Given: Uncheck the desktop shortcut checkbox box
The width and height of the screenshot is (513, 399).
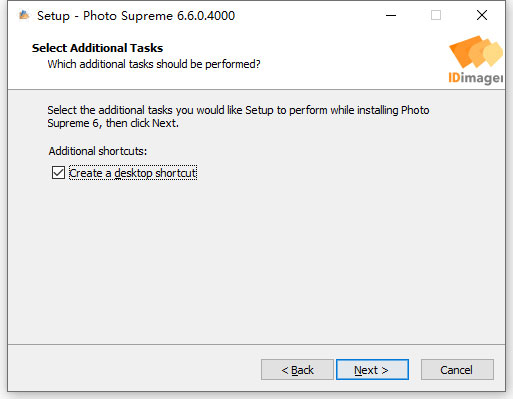Looking at the screenshot, I should pyautogui.click(x=58, y=173).
